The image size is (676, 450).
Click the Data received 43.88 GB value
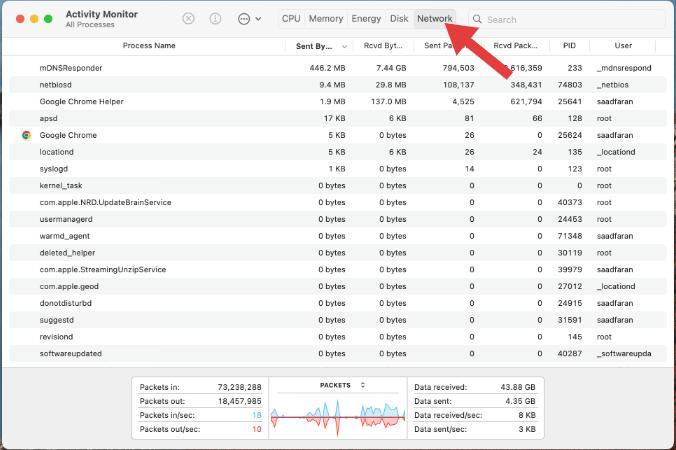[518, 387]
